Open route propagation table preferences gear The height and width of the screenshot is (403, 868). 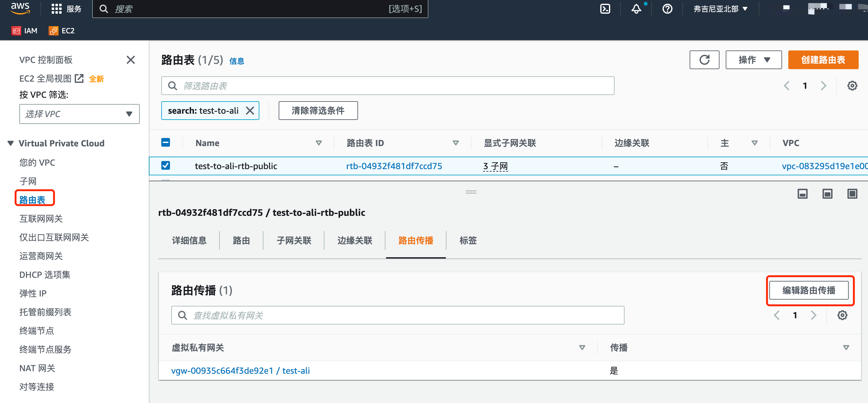(842, 315)
